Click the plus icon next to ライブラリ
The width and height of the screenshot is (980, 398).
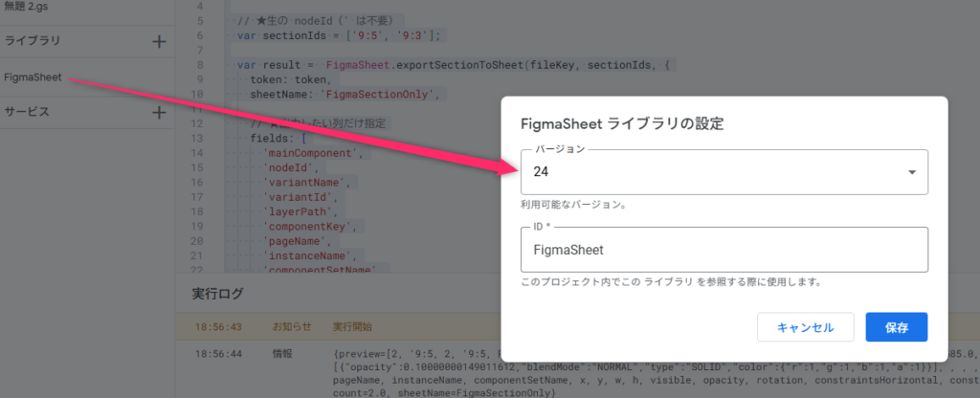pos(159,41)
